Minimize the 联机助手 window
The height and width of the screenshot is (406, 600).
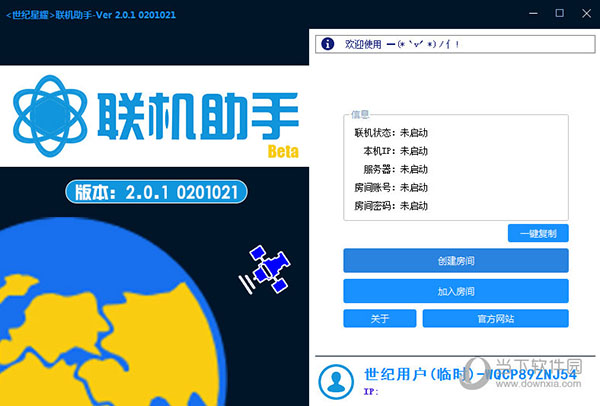pos(533,13)
